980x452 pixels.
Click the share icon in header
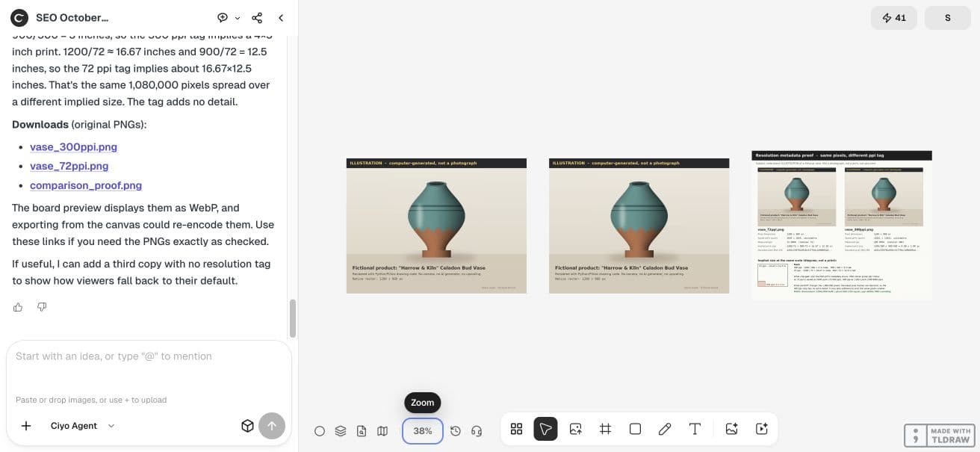(257, 17)
